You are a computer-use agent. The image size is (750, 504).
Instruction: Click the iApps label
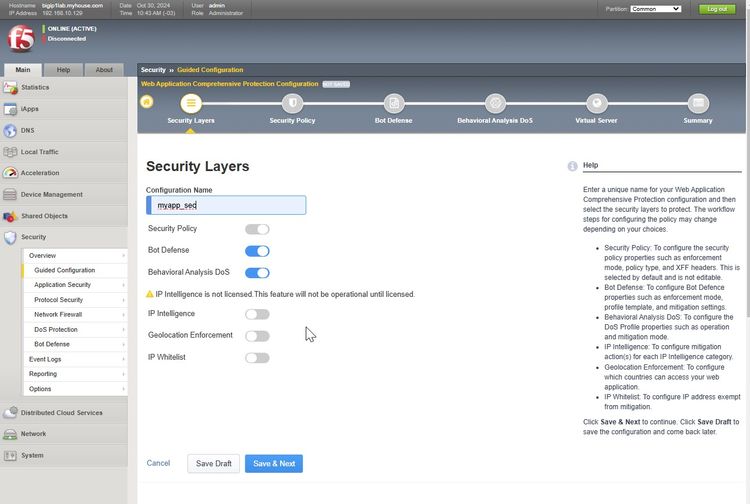pyautogui.click(x=30, y=109)
